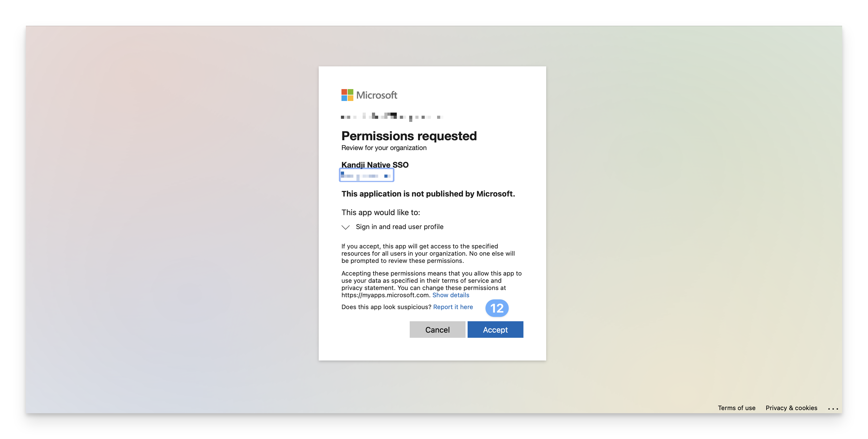Click the Microsoft wordmark text

tap(376, 95)
